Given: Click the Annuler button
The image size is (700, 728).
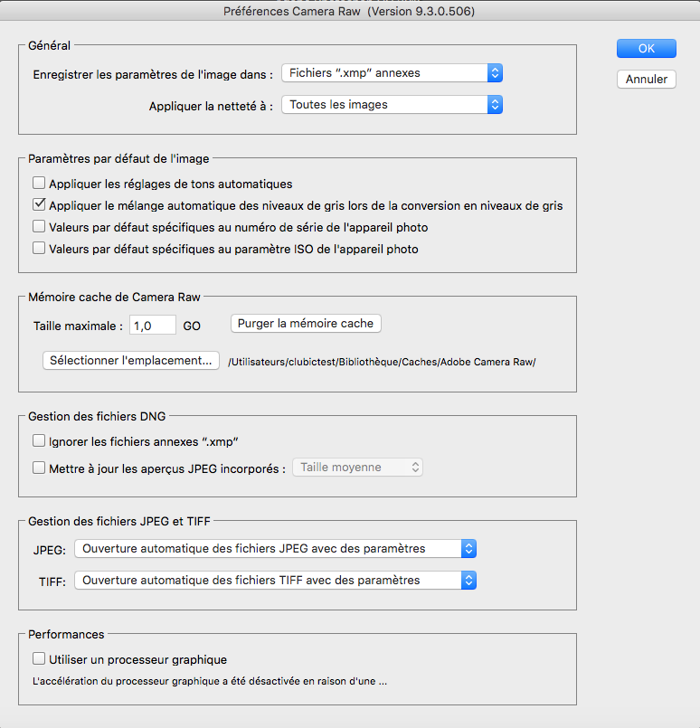Looking at the screenshot, I should tap(646, 79).
